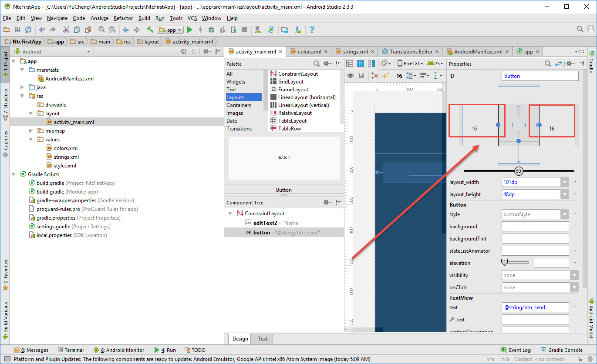Screen dimensions: 597x364
Task: Click the blueprint view mode icon
Action: 361,63
